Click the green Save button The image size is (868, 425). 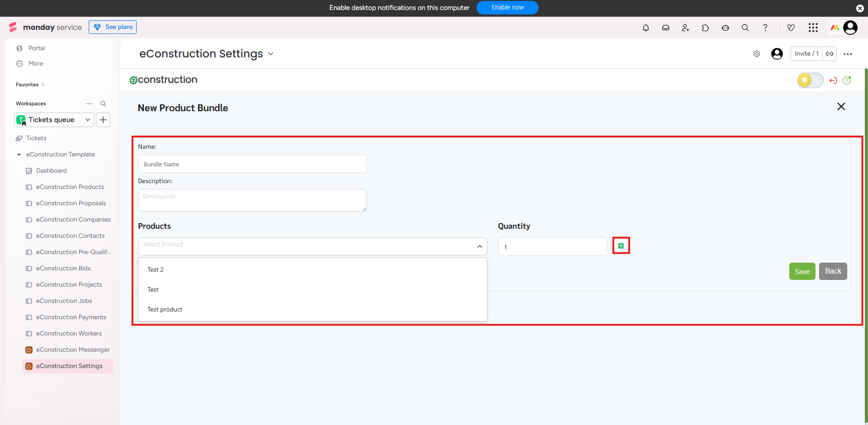802,271
